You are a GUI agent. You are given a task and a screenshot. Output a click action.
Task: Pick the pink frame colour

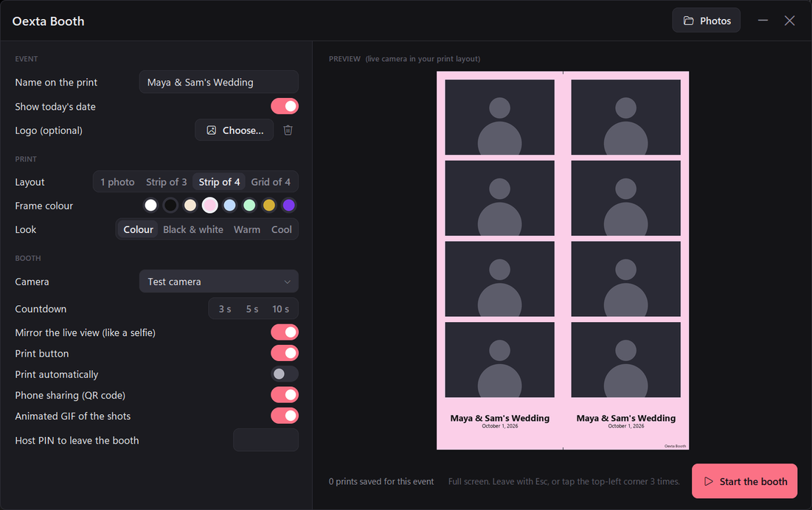click(209, 206)
